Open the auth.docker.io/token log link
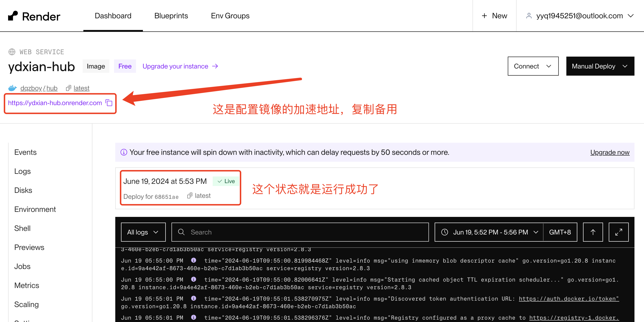The height and width of the screenshot is (322, 644). (569, 298)
